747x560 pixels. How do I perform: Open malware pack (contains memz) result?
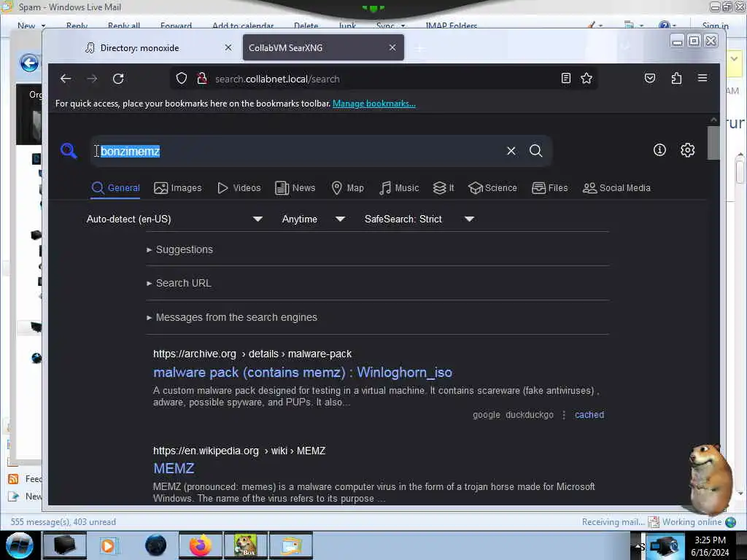tap(303, 373)
